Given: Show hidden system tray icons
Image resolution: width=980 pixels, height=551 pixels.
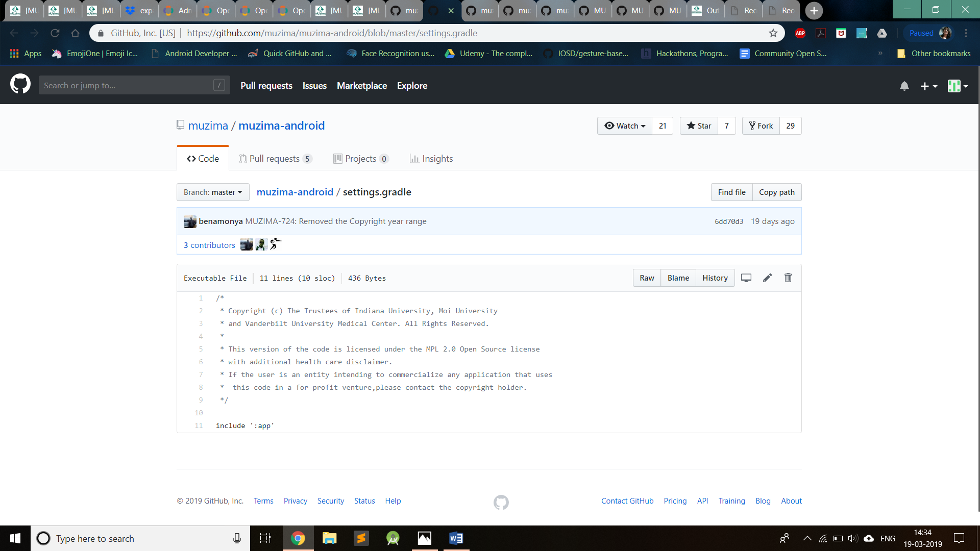Looking at the screenshot, I should (x=807, y=538).
